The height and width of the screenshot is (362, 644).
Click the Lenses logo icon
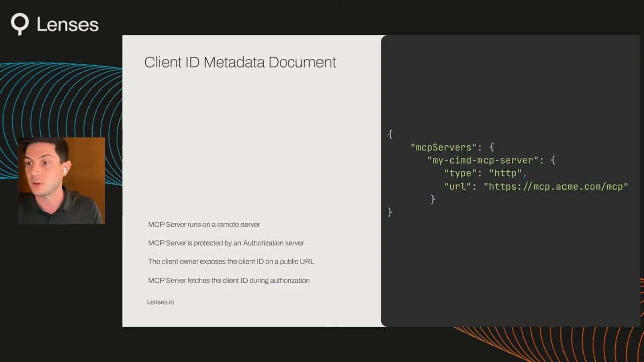click(20, 24)
